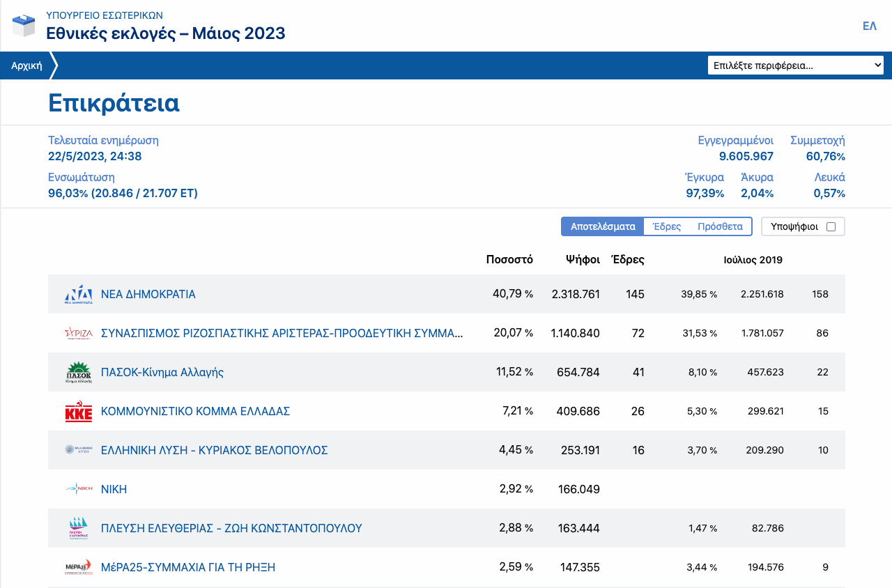
Task: Click the 145 seats cell
Action: (x=635, y=294)
